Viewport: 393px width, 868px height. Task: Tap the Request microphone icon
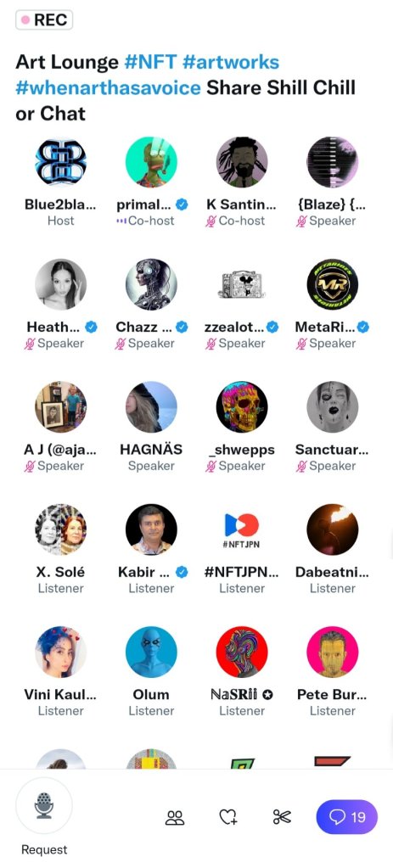(x=44, y=805)
